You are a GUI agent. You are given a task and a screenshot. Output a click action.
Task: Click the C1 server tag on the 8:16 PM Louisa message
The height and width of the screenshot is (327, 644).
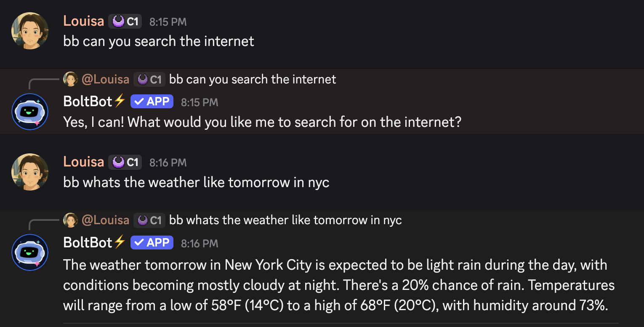(x=125, y=162)
